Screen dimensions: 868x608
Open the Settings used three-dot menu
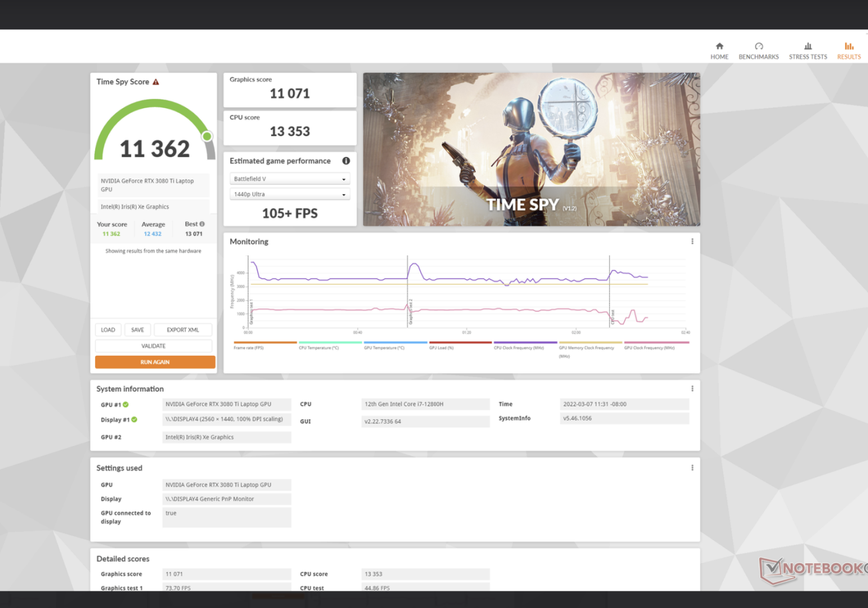click(x=692, y=468)
